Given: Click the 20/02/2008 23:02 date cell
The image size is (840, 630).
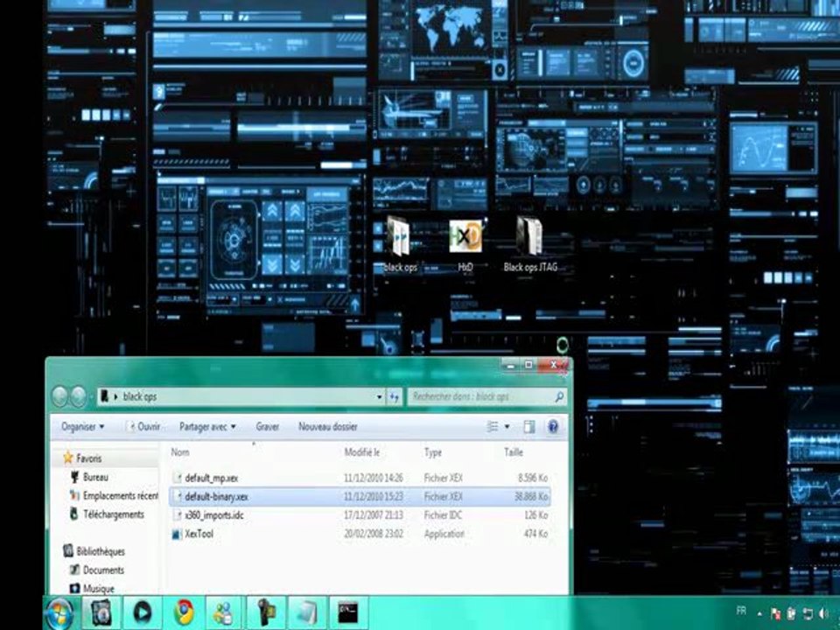Looking at the screenshot, I should [374, 534].
